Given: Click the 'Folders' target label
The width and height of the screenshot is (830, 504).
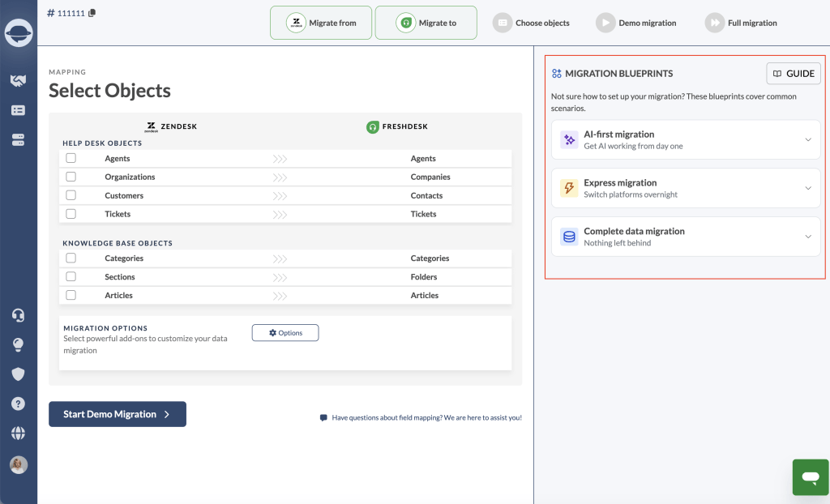Looking at the screenshot, I should [x=424, y=277].
